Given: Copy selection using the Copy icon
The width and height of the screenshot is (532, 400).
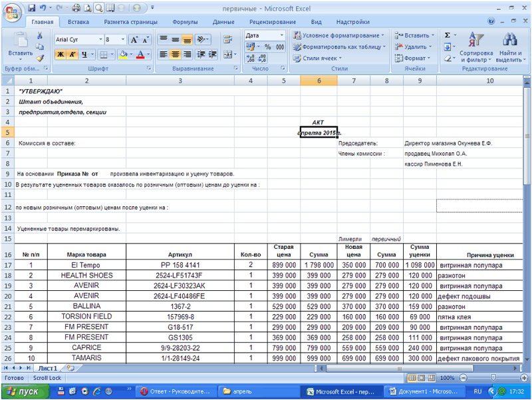Looking at the screenshot, I should coord(40,47).
